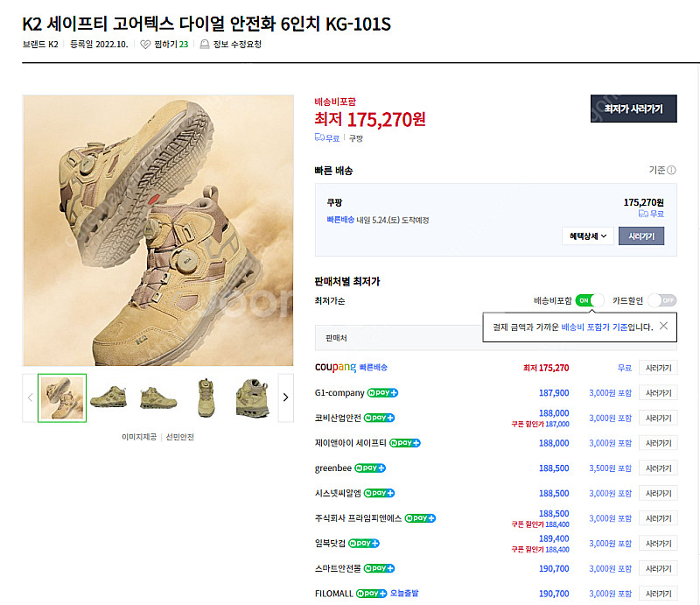Select the fifth thumbnail rear angle view
This screenshot has height=605, width=700.
253,397
